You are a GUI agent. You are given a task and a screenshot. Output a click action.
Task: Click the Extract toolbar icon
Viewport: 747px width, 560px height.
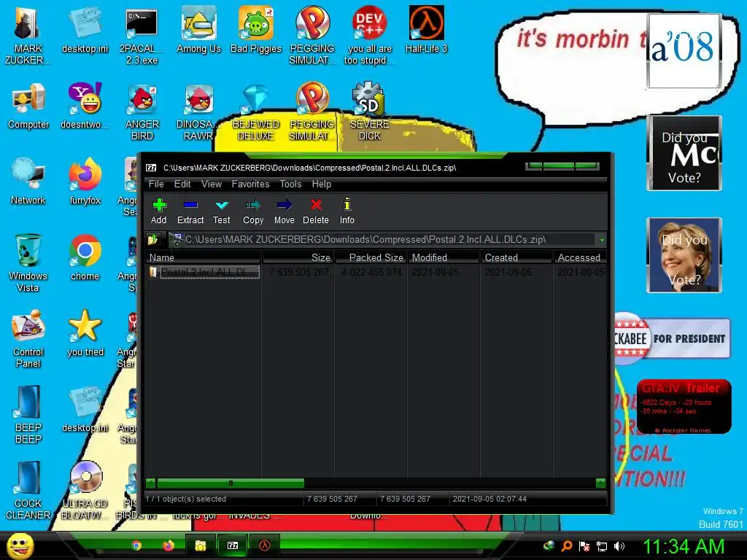(190, 211)
